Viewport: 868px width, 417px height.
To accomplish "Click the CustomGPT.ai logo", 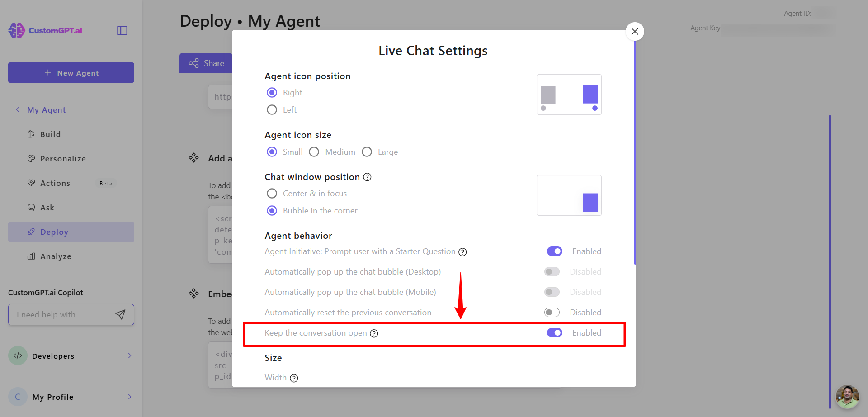I will [45, 30].
